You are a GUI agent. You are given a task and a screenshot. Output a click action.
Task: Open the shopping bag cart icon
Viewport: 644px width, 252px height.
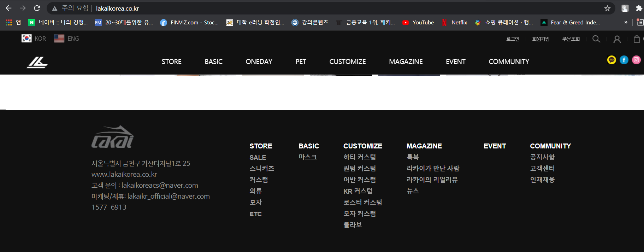click(x=637, y=39)
